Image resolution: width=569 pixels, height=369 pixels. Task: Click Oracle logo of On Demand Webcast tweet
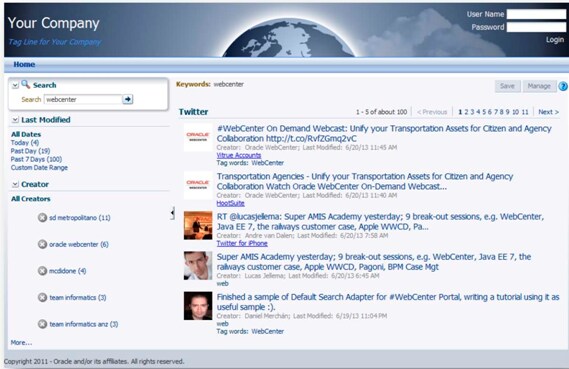click(198, 137)
